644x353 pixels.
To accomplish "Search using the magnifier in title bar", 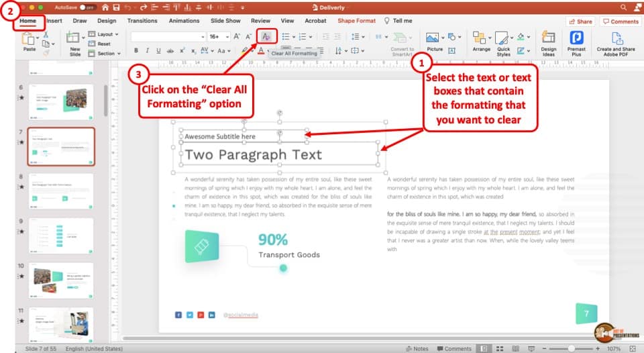I will point(623,7).
